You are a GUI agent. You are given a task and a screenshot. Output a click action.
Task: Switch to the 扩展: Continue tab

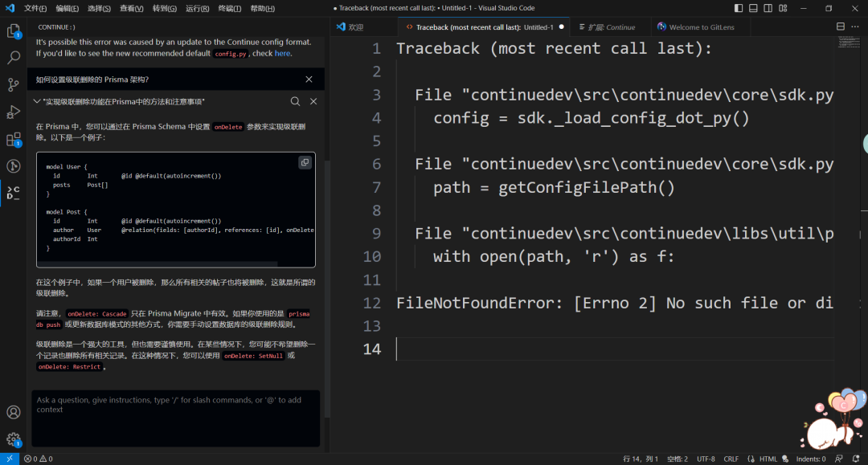[x=611, y=27]
